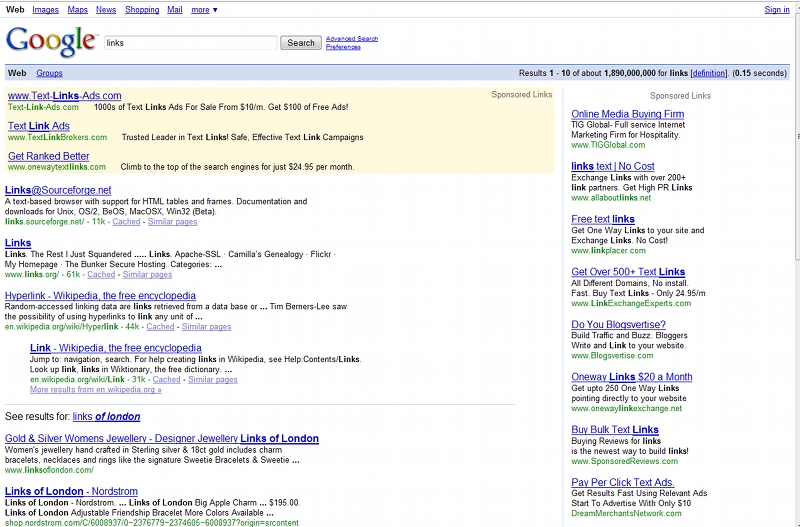Open the Maps tab
The height and width of the screenshot is (527, 800).
click(x=78, y=10)
